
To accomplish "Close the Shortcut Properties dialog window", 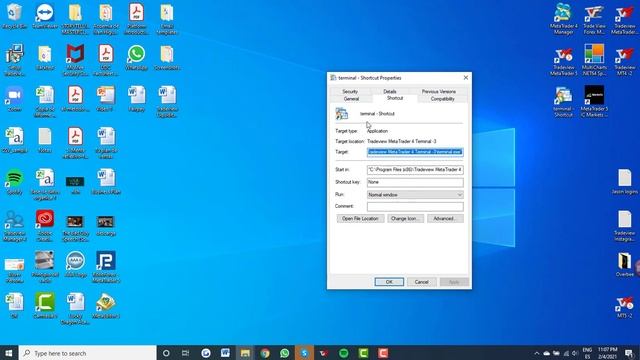I will [466, 78].
